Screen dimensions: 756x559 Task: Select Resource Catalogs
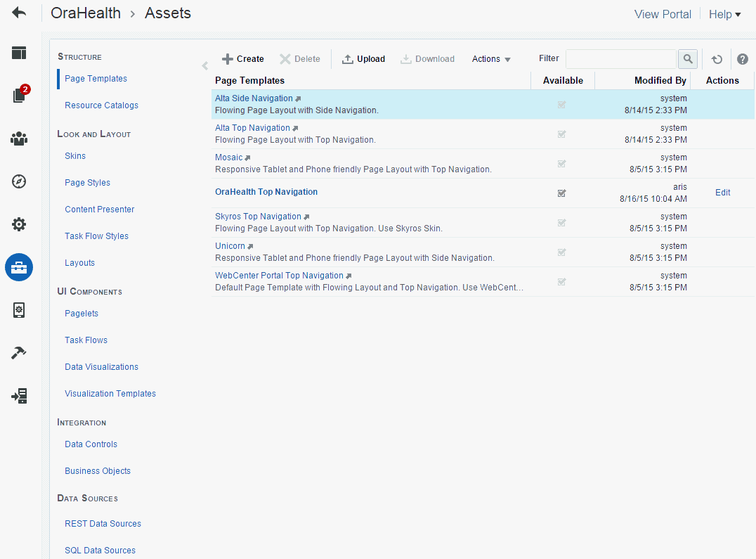101,105
